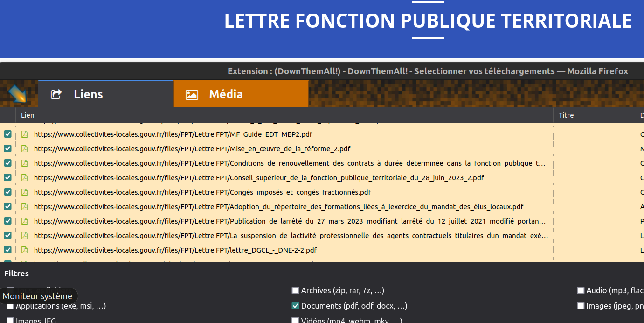The height and width of the screenshot is (323, 644).
Task: Click the PDF icon next to the Conseil_supérieur link
Action: [24, 177]
